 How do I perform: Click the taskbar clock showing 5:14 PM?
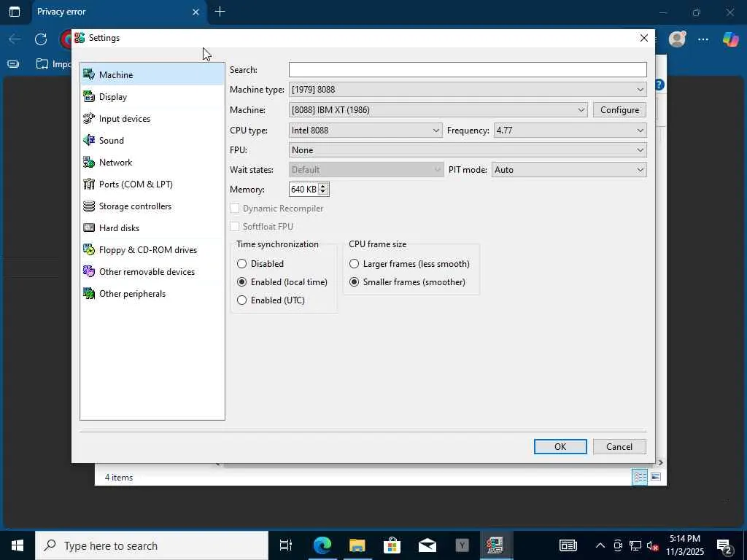(684, 545)
